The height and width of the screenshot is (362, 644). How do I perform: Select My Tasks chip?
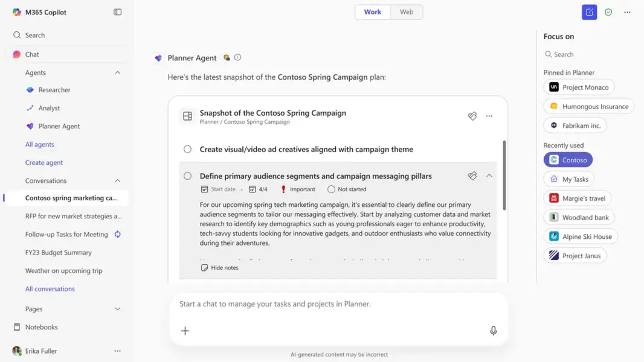[x=569, y=179]
